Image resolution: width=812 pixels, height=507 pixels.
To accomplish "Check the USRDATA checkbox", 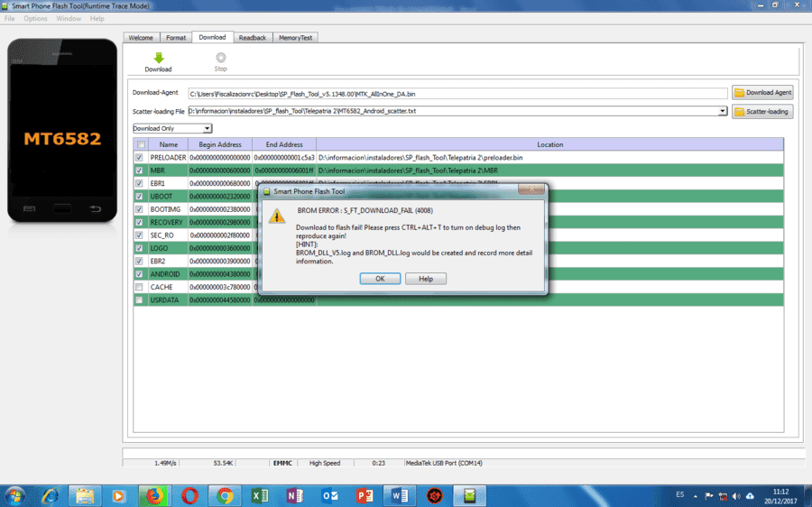I will point(139,300).
